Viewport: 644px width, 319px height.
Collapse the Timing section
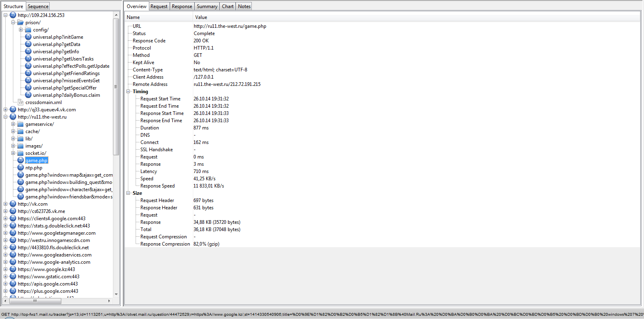tap(128, 92)
